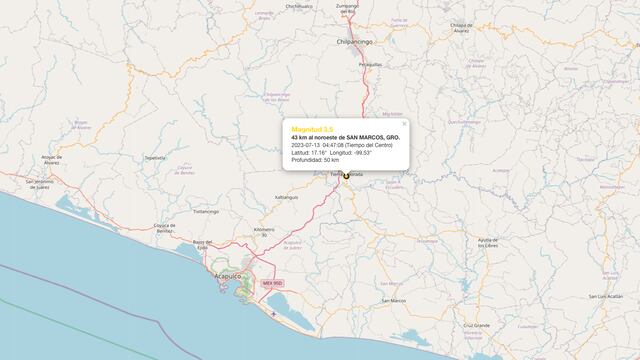Viewport: 640px width, 360px height.
Task: Click the Acapulco city label
Action: (x=228, y=276)
